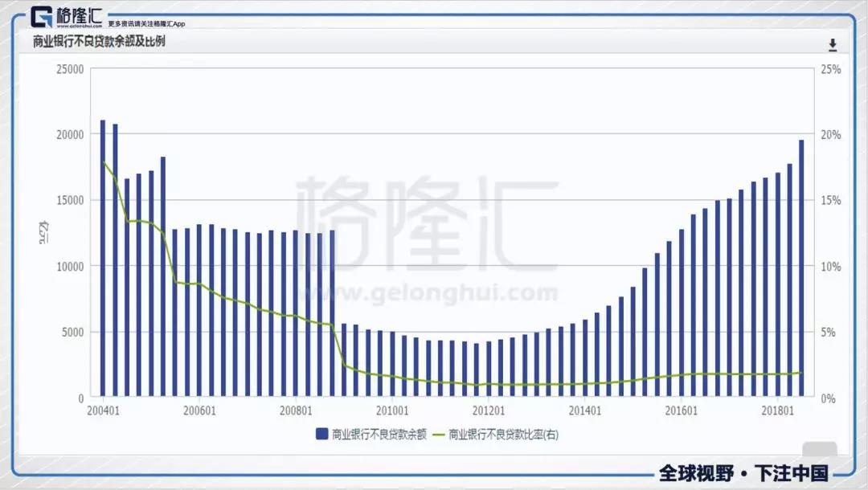The image size is (868, 490).
Task: Click the last rightmost bar in the chart
Action: [x=801, y=269]
